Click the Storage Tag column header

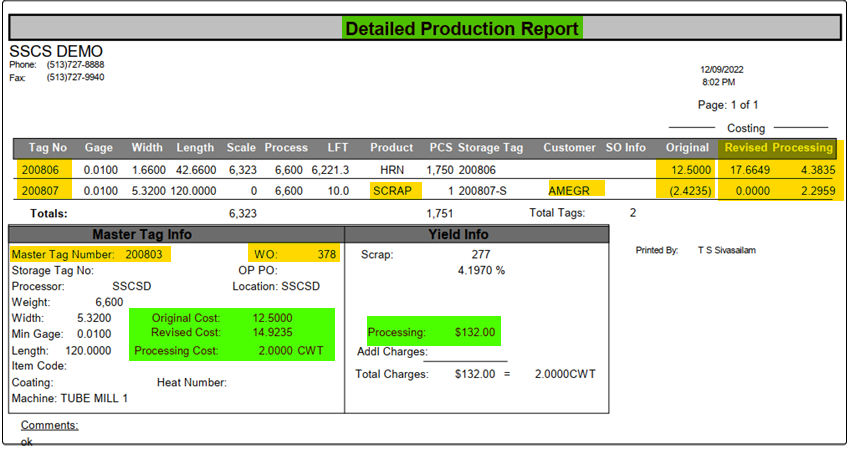[x=490, y=147]
